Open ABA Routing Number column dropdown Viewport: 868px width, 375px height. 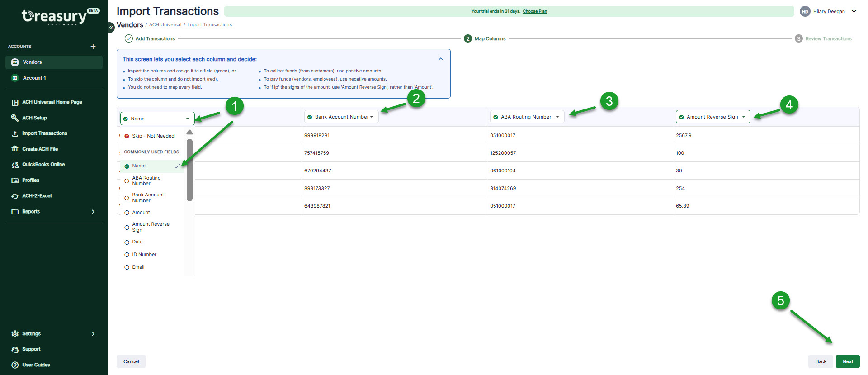[527, 117]
